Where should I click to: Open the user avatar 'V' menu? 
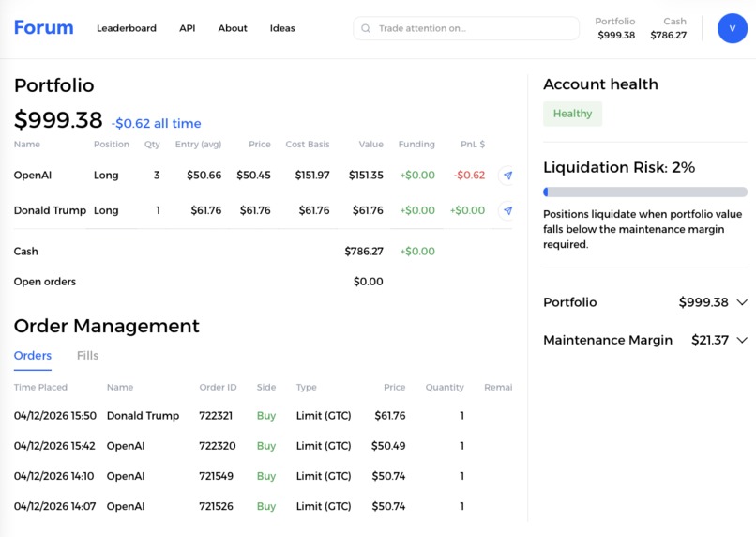(732, 28)
